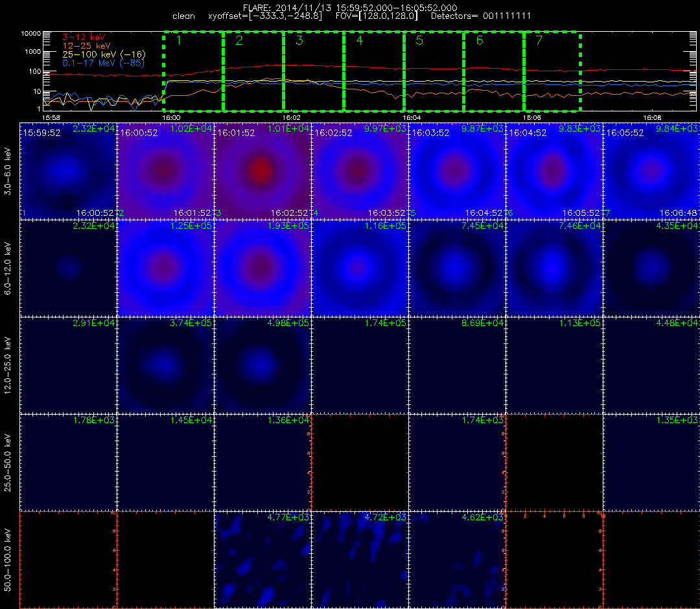Click the 25.0-50.0 keV row label
This screenshot has width=700, height=609.
pyautogui.click(x=8, y=462)
